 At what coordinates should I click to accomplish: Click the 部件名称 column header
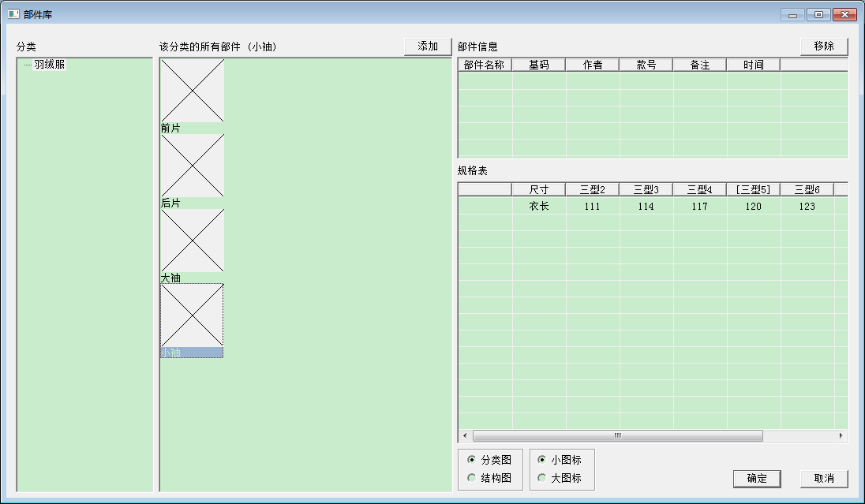coord(485,64)
